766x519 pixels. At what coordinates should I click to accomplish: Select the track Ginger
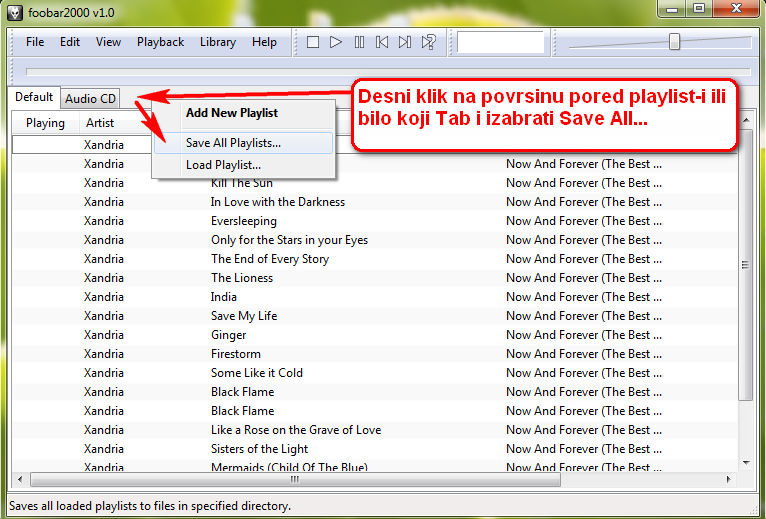click(x=229, y=335)
